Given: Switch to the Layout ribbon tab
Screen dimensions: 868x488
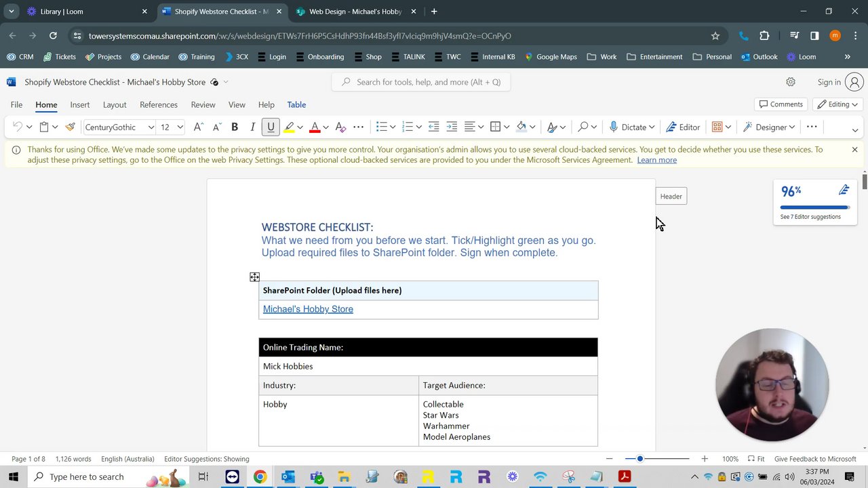Looking at the screenshot, I should pyautogui.click(x=115, y=105).
